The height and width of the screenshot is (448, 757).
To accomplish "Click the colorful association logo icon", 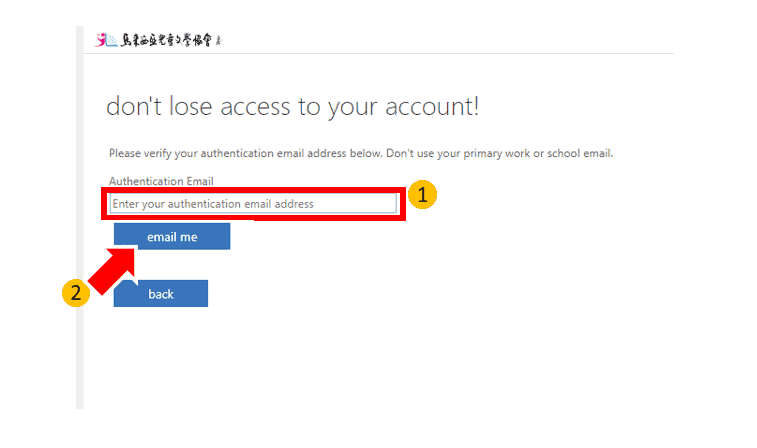I will coord(106,40).
